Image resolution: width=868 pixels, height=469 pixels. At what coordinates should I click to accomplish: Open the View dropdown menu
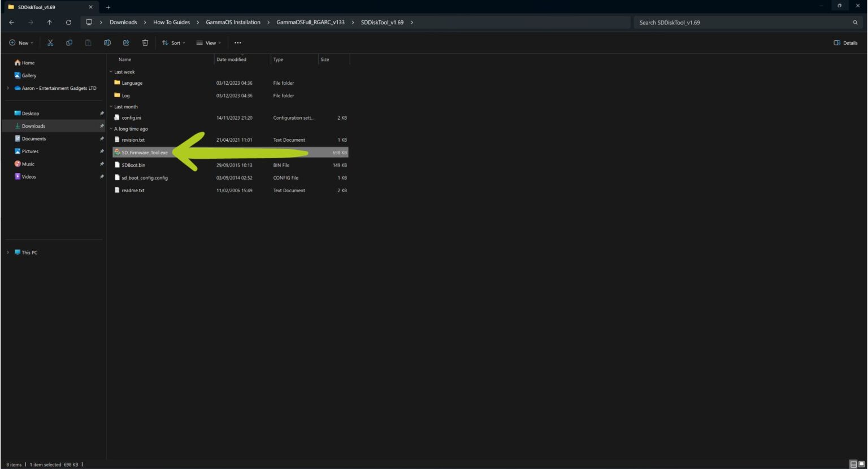(x=209, y=43)
